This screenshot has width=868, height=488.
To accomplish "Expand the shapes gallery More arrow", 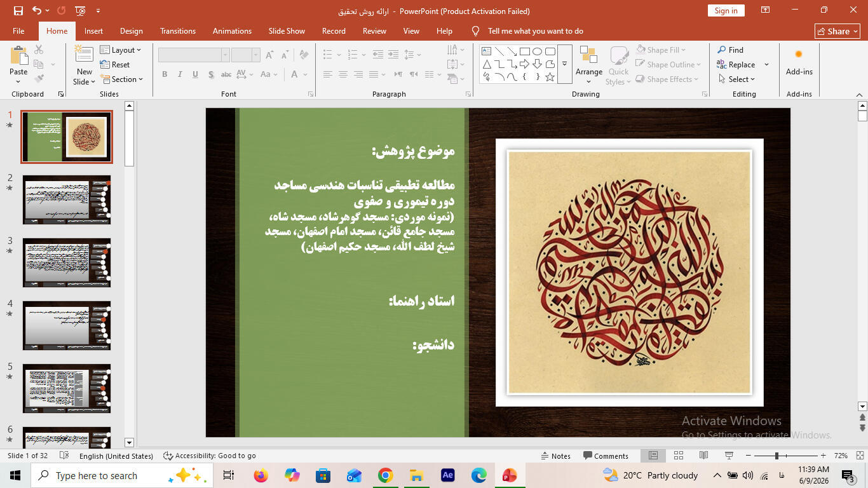I will [x=564, y=64].
